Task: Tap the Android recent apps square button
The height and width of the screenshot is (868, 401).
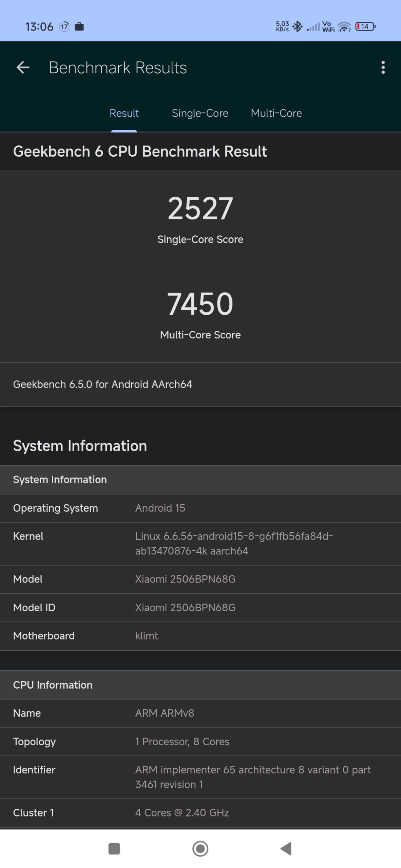Action: (x=114, y=849)
